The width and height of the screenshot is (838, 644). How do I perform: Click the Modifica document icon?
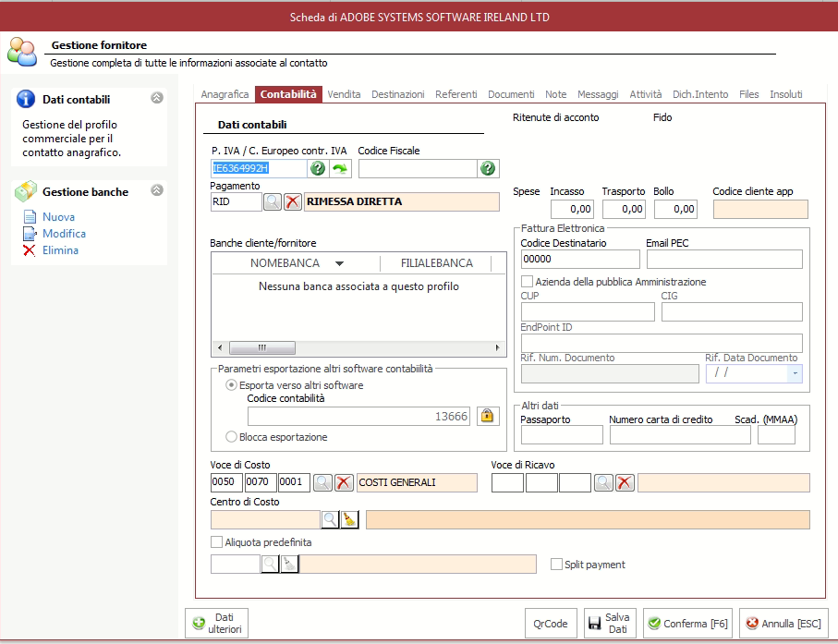(x=30, y=234)
